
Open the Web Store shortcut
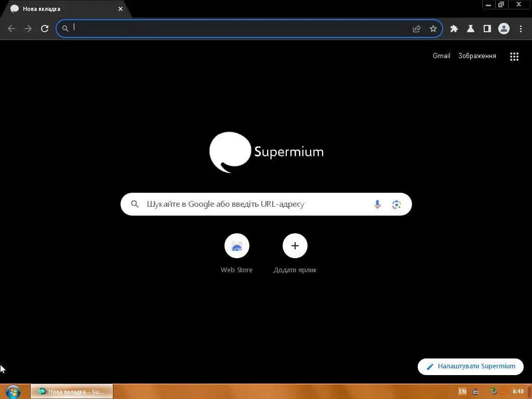pyautogui.click(x=237, y=254)
